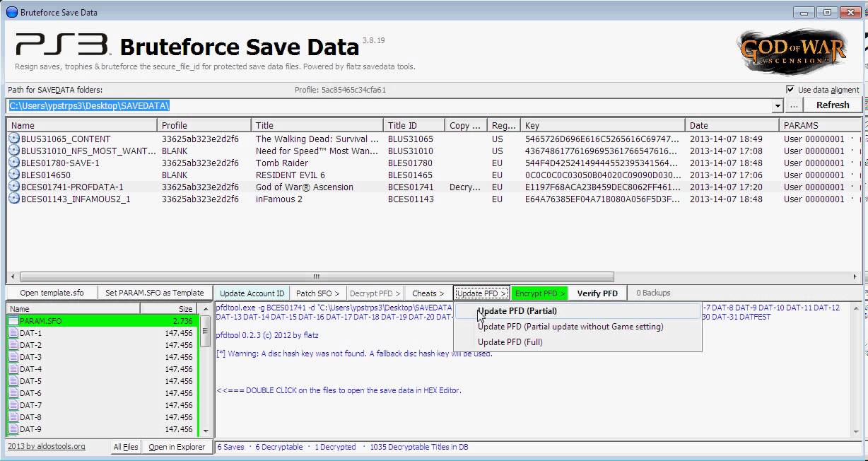Open the Encrypt PFD dropdown
Image resolution: width=868 pixels, height=461 pixels.
coord(540,293)
